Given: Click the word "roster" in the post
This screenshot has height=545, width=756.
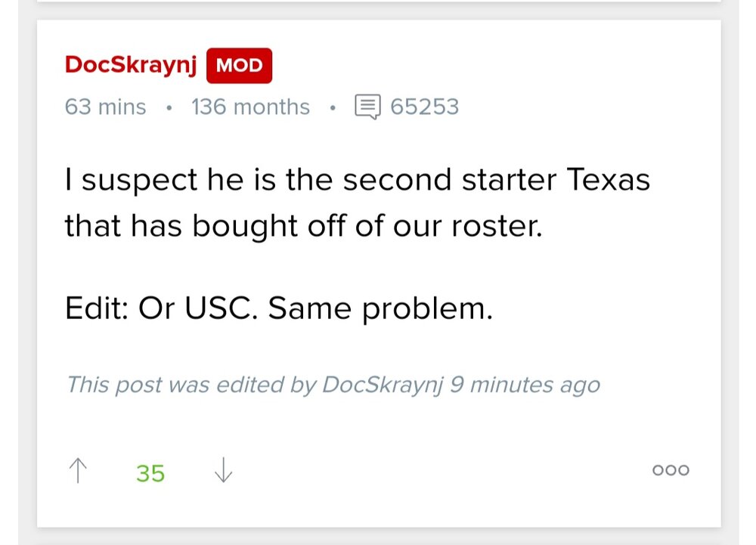Looking at the screenshot, I should pos(499,225).
